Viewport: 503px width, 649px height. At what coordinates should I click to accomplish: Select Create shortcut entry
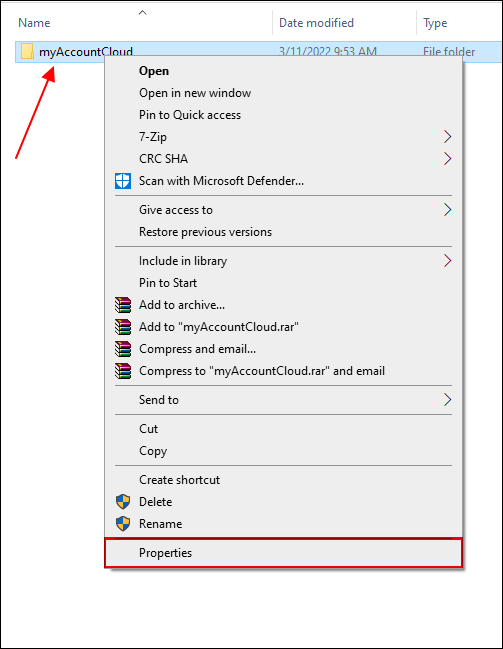[x=180, y=480]
